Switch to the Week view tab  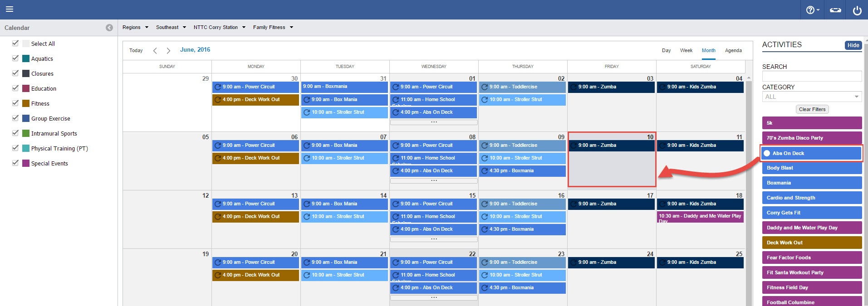(686, 50)
